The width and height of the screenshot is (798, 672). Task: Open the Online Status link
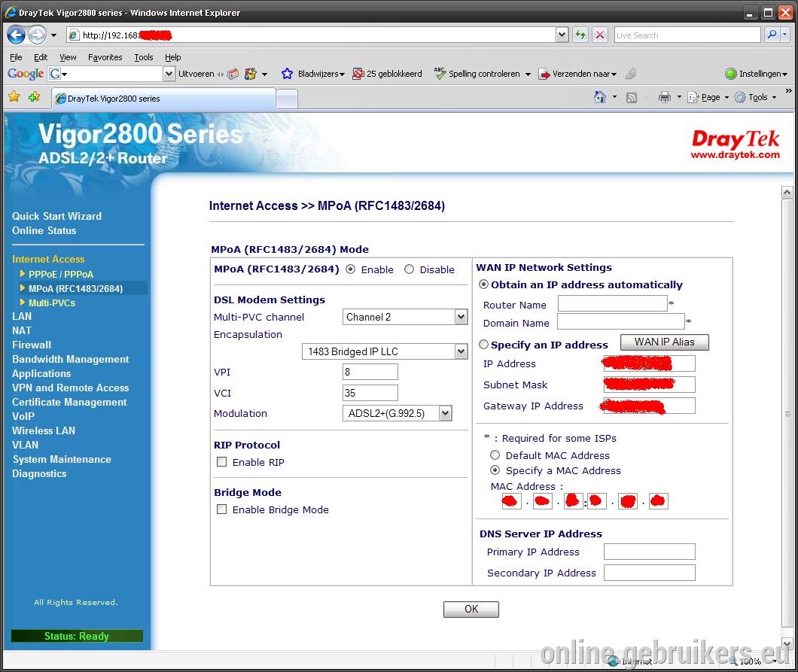(x=44, y=230)
